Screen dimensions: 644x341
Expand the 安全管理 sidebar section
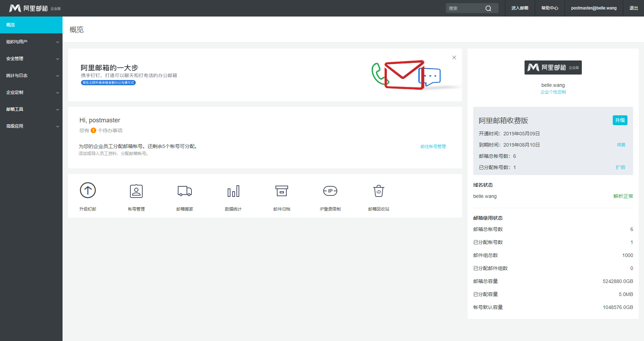31,59
